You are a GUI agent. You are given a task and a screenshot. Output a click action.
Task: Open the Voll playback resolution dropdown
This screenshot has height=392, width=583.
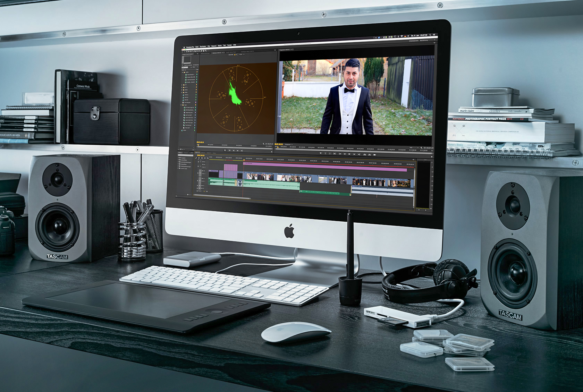coord(414,147)
